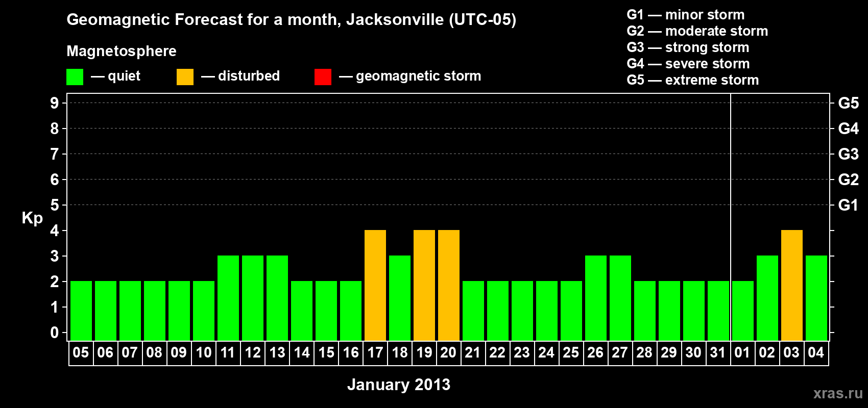This screenshot has height=408, width=868.
Task: Click the 'Magnetosphere' heading
Action: click(x=122, y=52)
